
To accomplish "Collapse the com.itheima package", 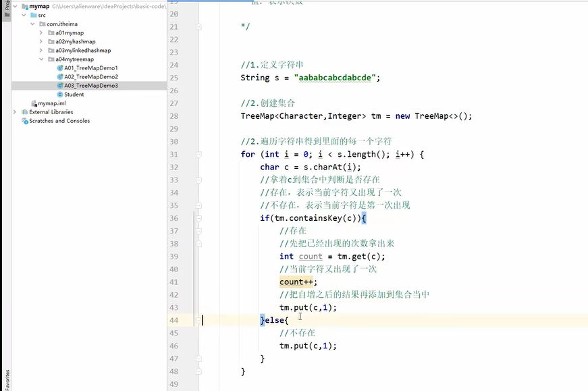I will pyautogui.click(x=32, y=24).
